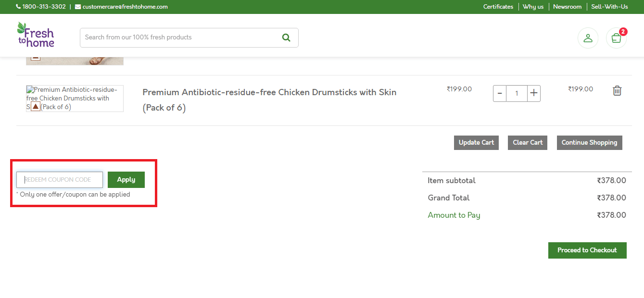Click the quantity field showing 1

click(517, 93)
